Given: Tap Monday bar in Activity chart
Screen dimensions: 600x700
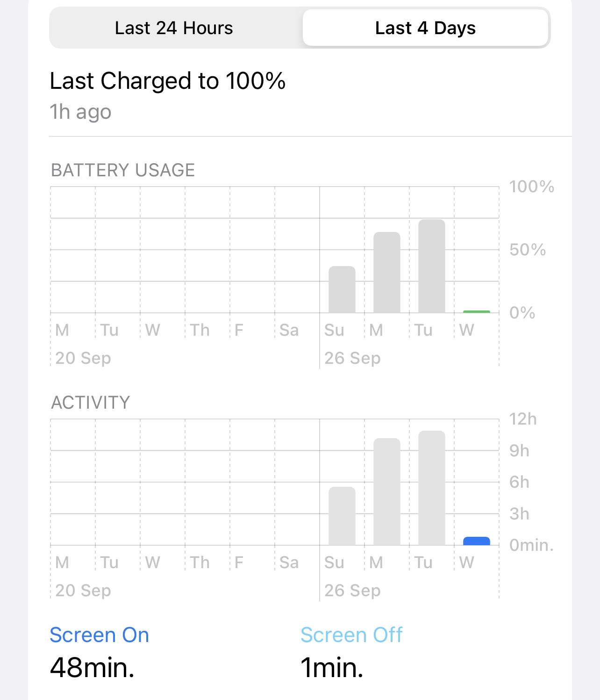Looking at the screenshot, I should pyautogui.click(x=387, y=492).
